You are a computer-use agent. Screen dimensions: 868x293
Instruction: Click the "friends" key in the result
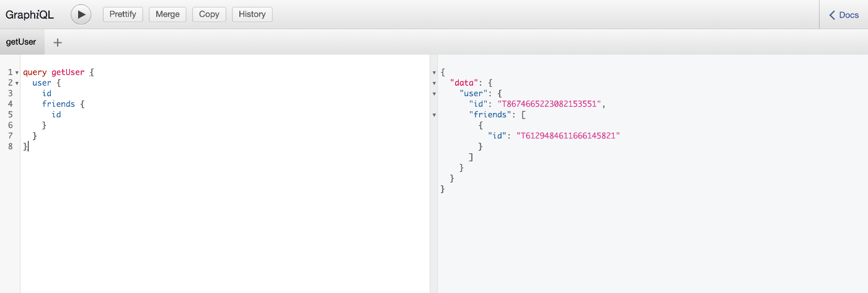490,114
